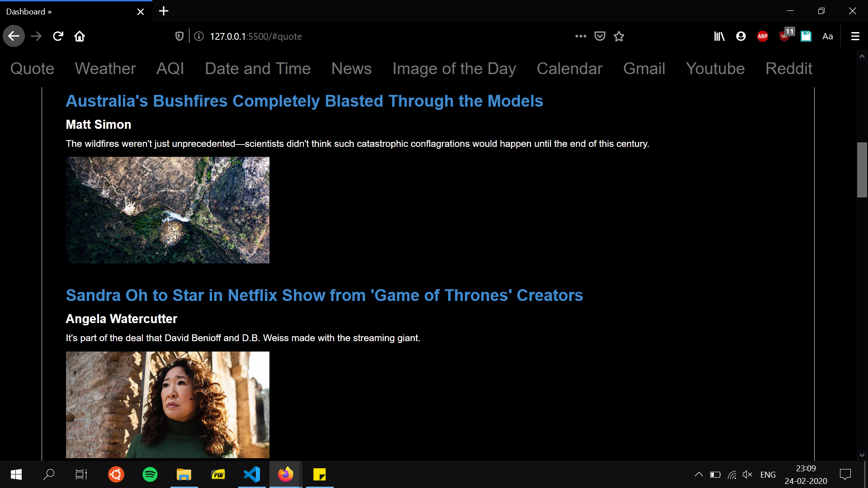Click the Firefox reload page icon
Image resolution: width=868 pixels, height=488 pixels.
58,36
